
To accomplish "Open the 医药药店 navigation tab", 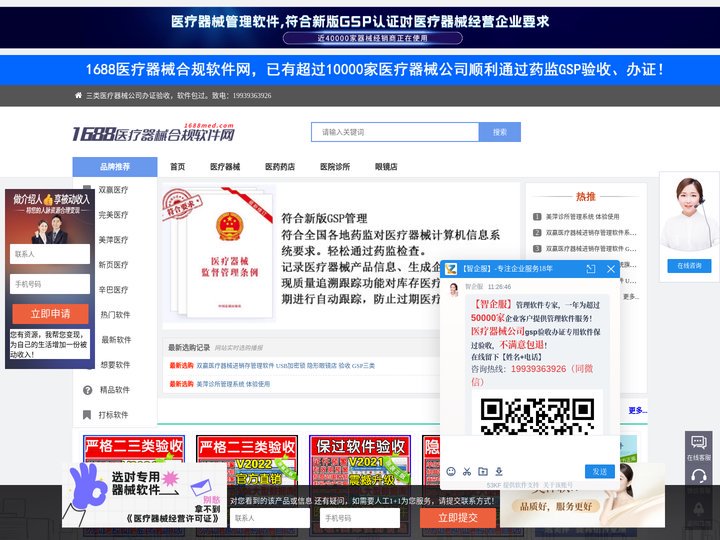I will point(280,167).
